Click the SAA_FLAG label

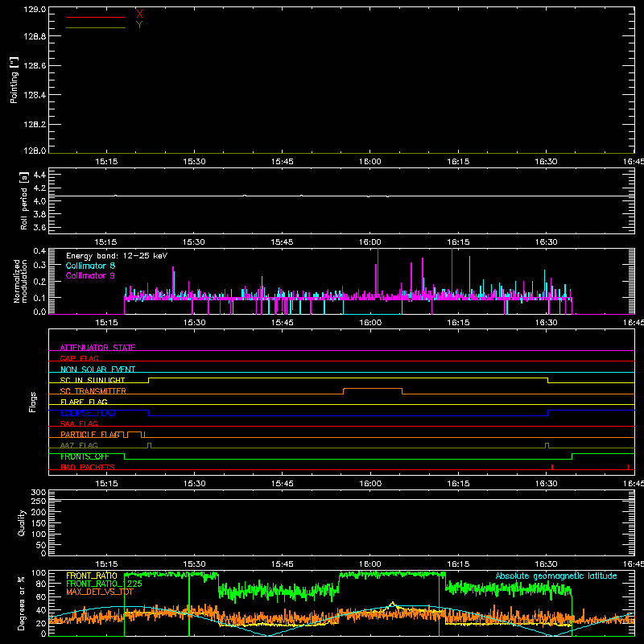[79, 423]
